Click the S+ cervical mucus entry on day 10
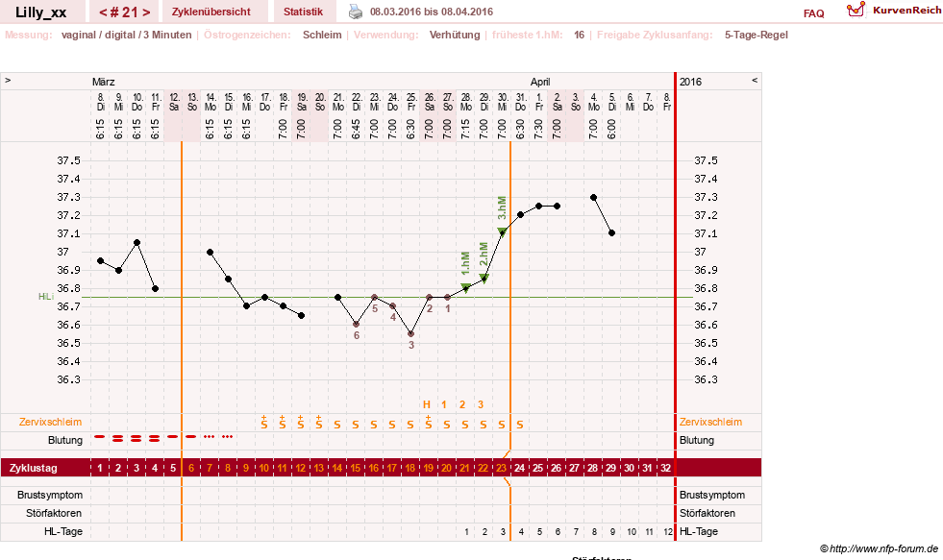The width and height of the screenshot is (943, 560). tap(264, 422)
